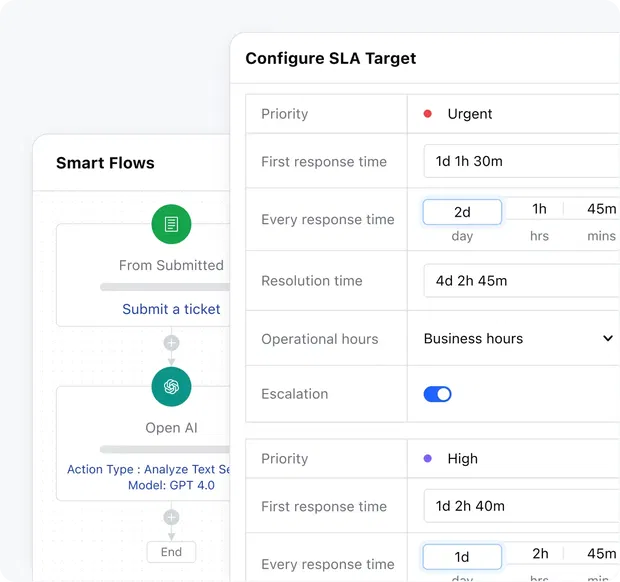Viewport: 620px width, 582px height.
Task: Click the purple High priority dot
Action: click(428, 459)
